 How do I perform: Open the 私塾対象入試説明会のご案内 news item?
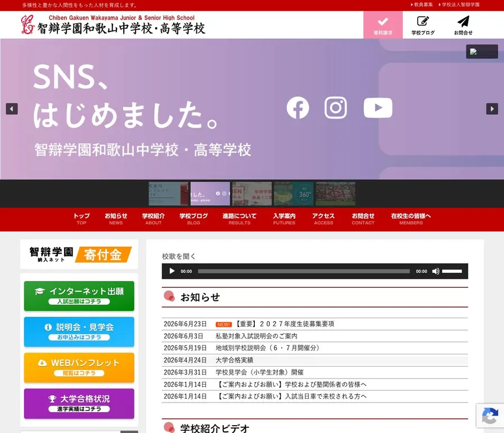[x=256, y=336]
